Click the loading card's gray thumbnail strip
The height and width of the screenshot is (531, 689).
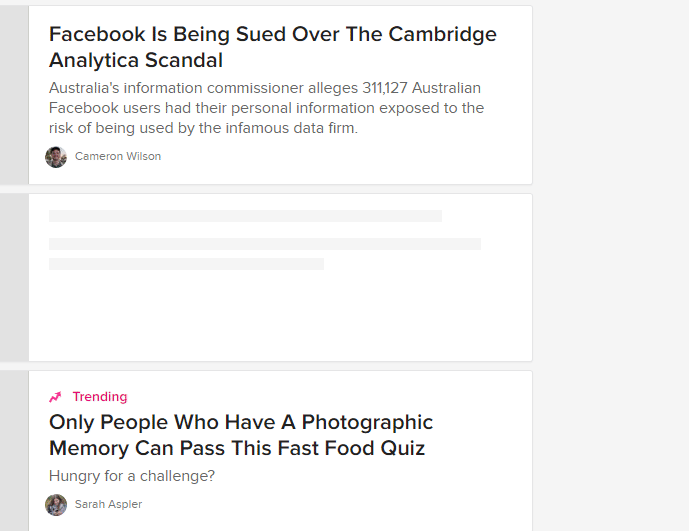coord(14,277)
